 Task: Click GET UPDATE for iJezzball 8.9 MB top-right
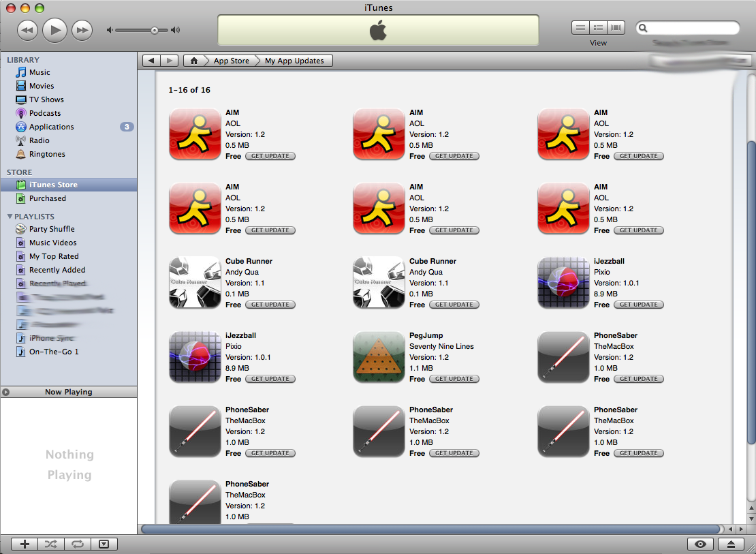[x=639, y=305]
